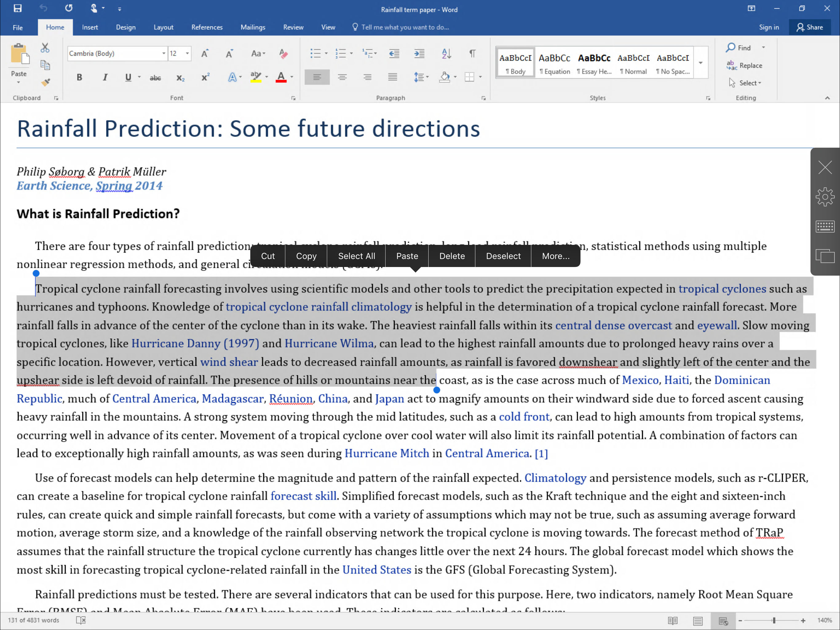Toggle Underline formatting
Screen dimensions: 840x630
pos(128,78)
